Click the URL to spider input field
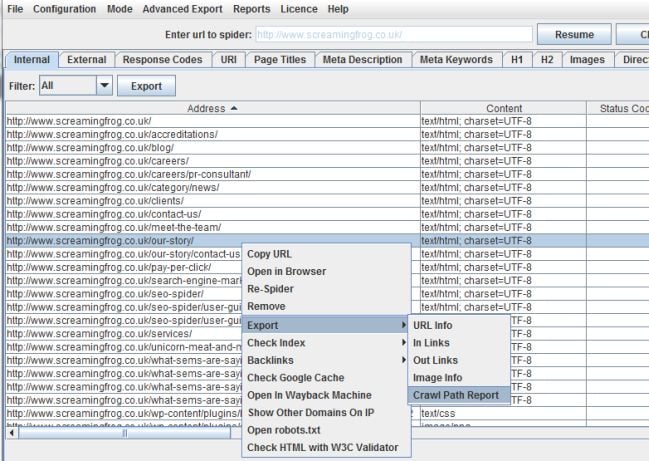Image resolution: width=649 pixels, height=461 pixels. 392,34
